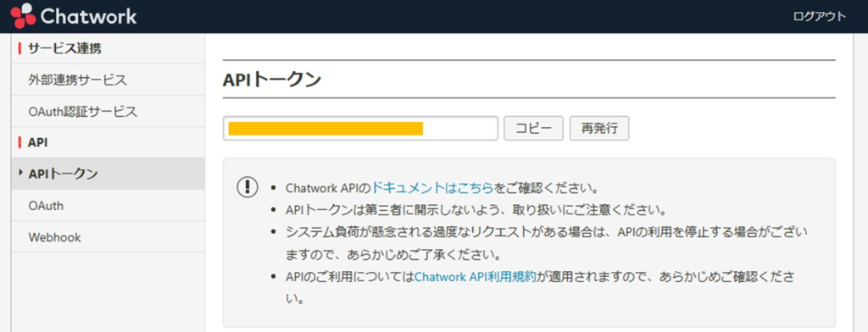
Task: Click the API token input field
Action: pyautogui.click(x=360, y=129)
